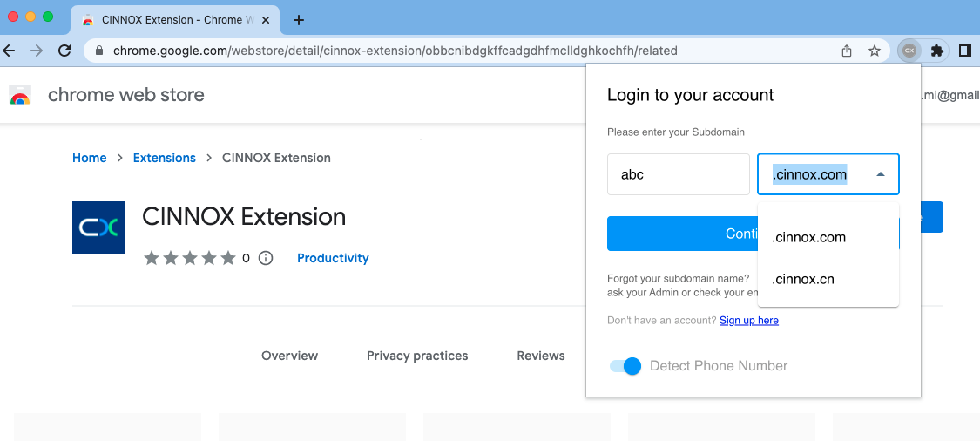Collapse the domain dropdown arrow
Screen dimensions: 980x441
click(881, 174)
